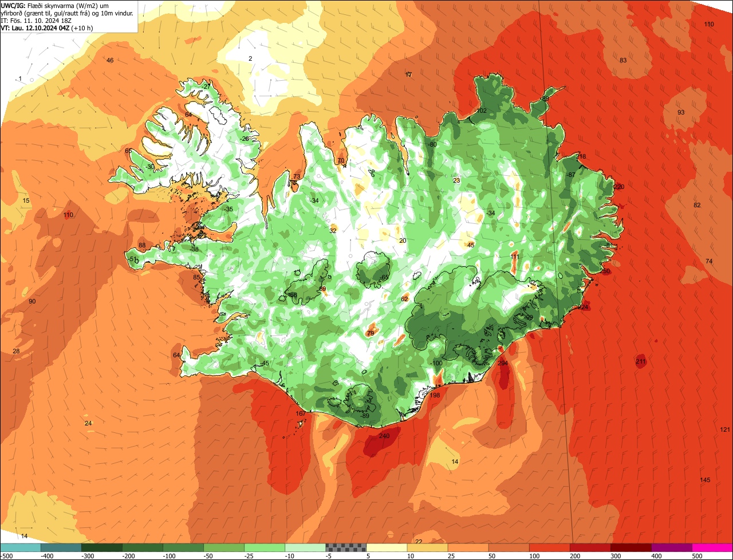Screen dimensions: 733x560
Task: Click the init time 'IT: Fös. 11. 10. 2024 18Z'
Action: pyautogui.click(x=36, y=20)
